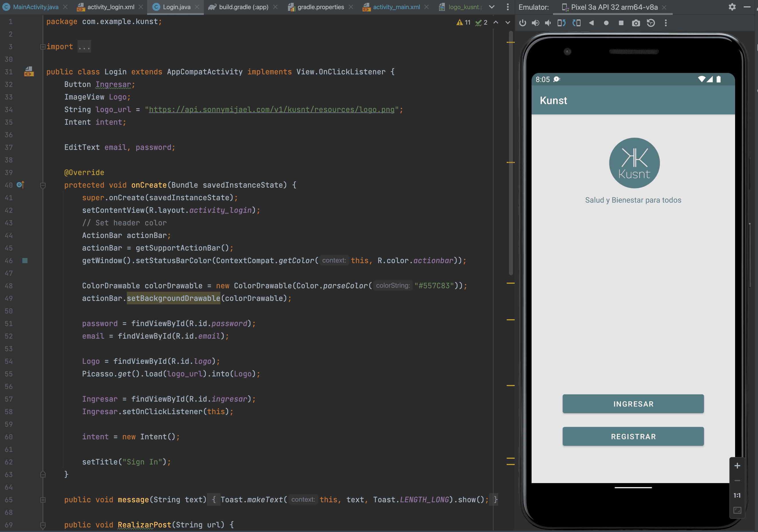
Task: Click the override gutter icon on line 40
Action: point(21,185)
